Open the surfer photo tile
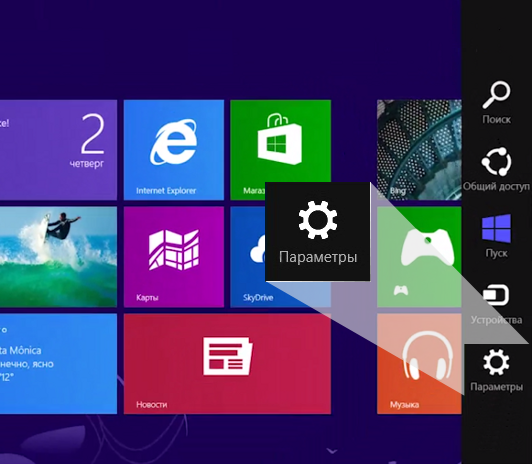This screenshot has height=464, width=532. click(58, 257)
